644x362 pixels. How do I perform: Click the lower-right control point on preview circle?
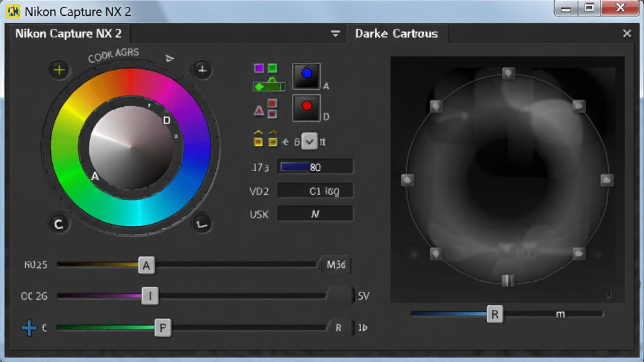[x=579, y=254]
